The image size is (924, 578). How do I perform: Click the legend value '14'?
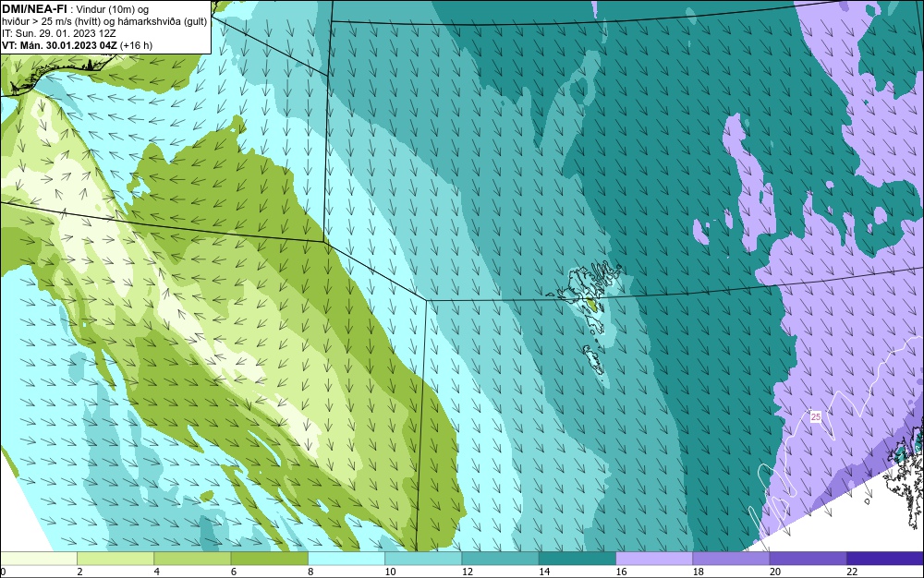click(x=544, y=572)
